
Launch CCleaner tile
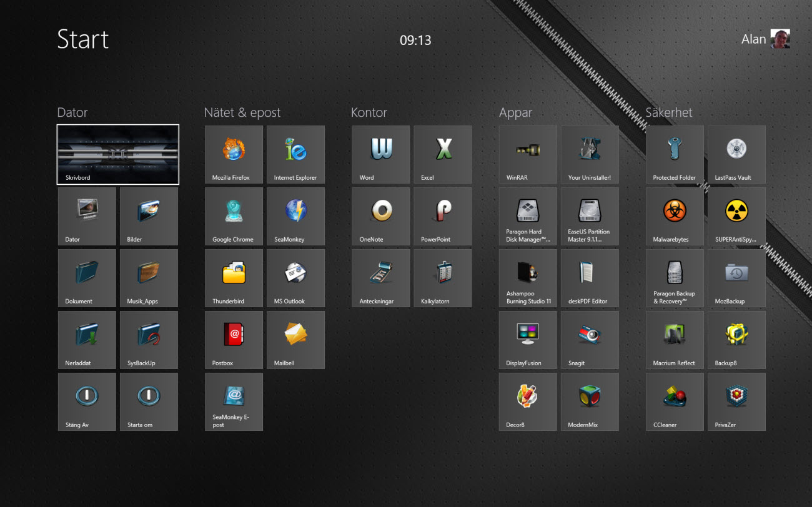pyautogui.click(x=675, y=401)
